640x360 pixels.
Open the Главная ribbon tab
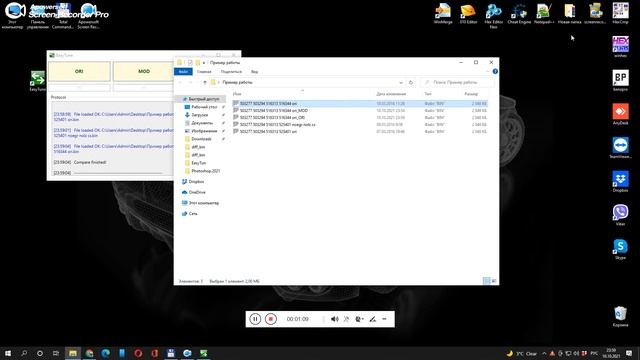pos(204,72)
